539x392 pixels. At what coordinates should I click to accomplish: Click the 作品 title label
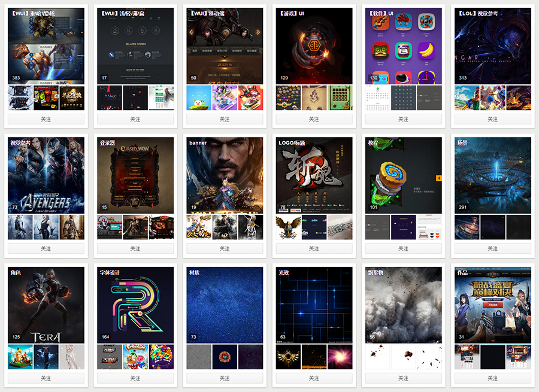(462, 272)
